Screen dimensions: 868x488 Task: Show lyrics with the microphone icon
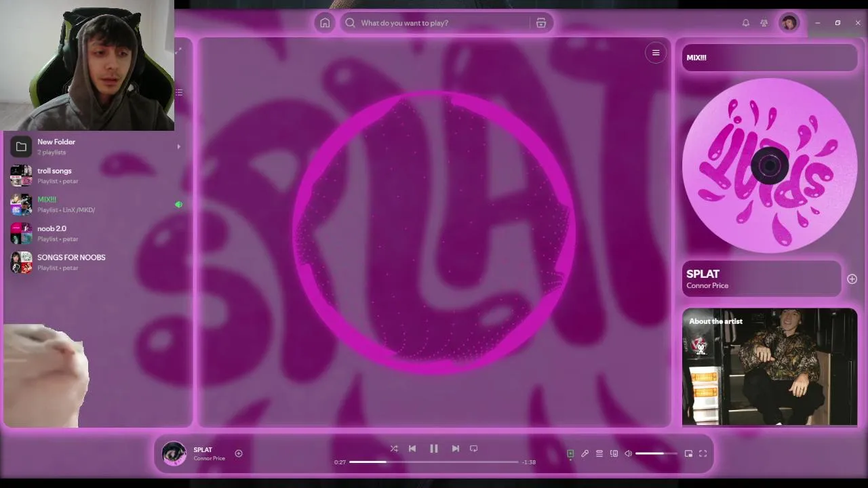[x=585, y=453]
